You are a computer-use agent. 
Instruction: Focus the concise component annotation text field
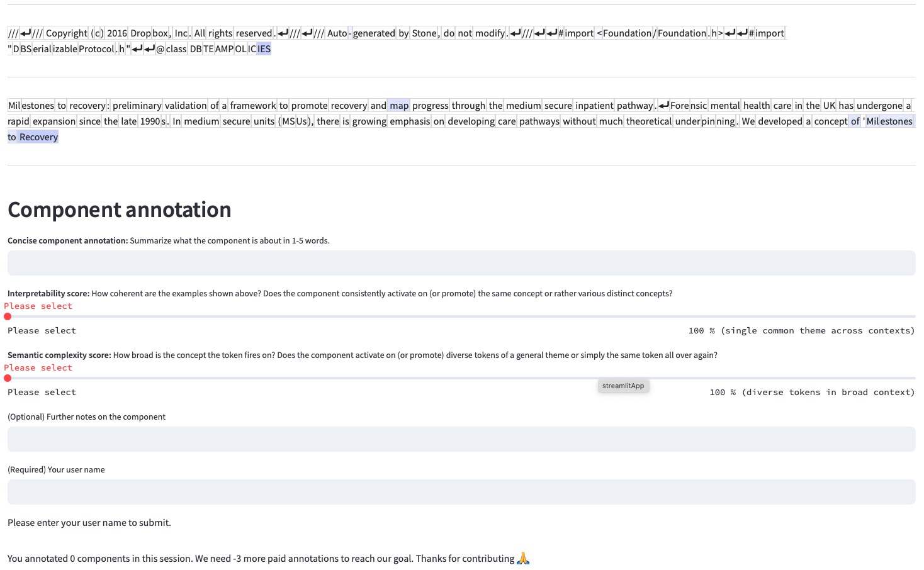(x=461, y=263)
